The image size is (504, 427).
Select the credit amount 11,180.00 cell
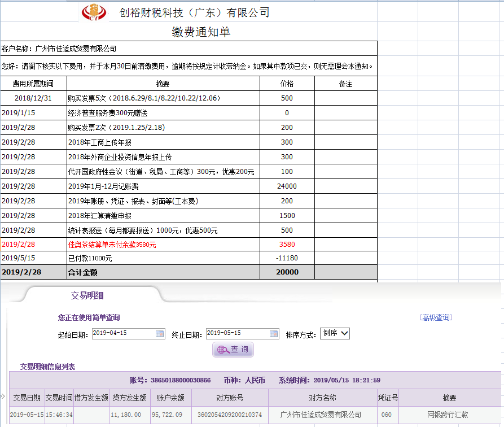[130, 415]
